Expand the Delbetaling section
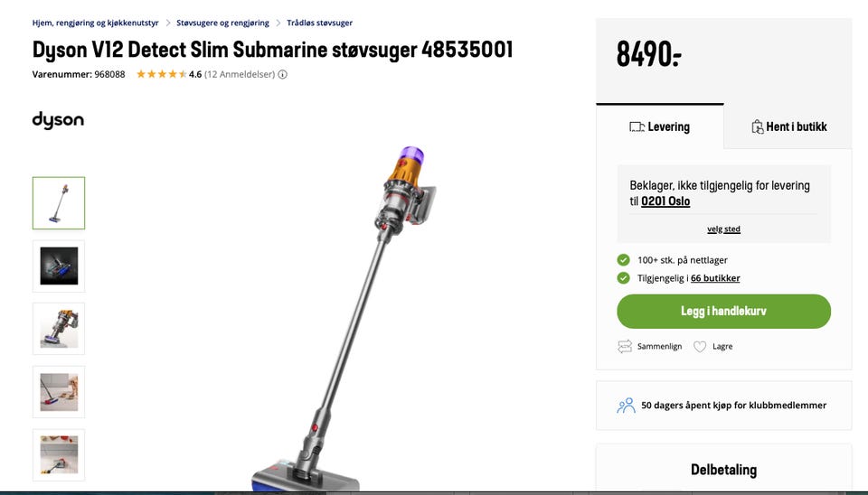This screenshot has height=495, width=868. pyautogui.click(x=723, y=470)
